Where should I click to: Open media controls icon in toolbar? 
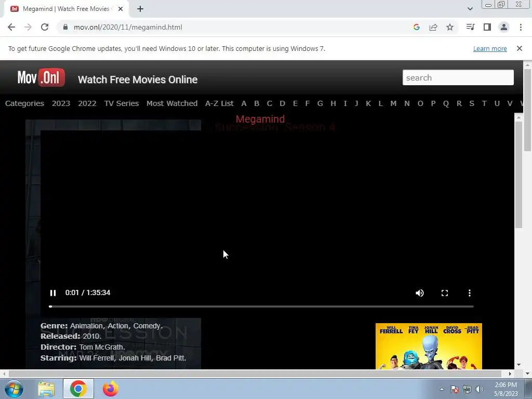click(470, 27)
